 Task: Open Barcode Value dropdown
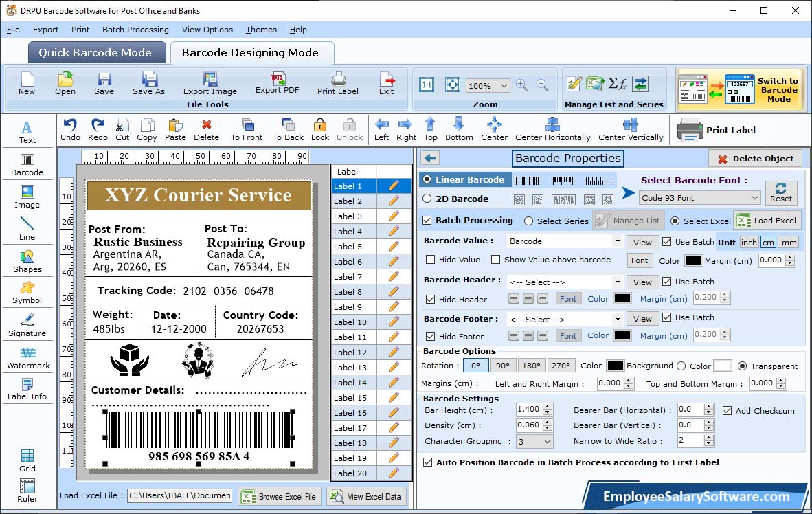point(618,241)
